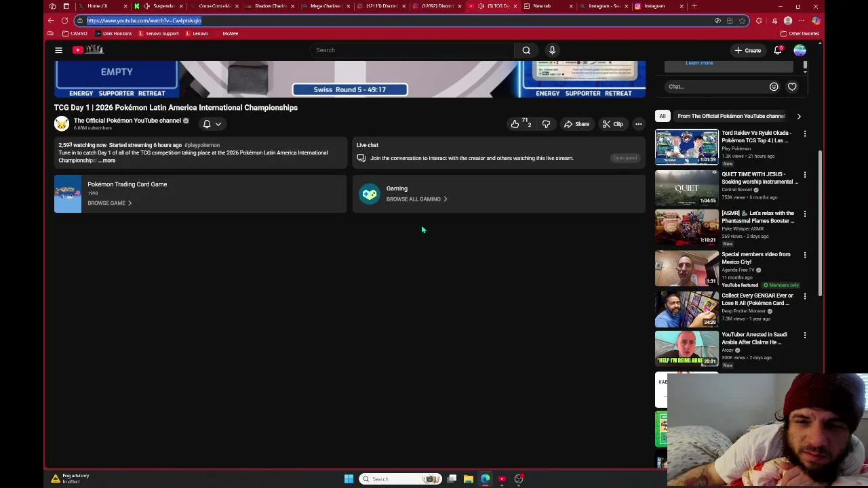
Task: Open YouTube notifications bell in header
Action: 778,50
